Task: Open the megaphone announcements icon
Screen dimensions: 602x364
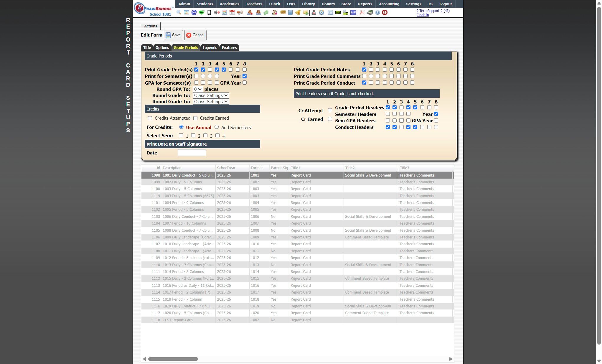Action: 240,12
